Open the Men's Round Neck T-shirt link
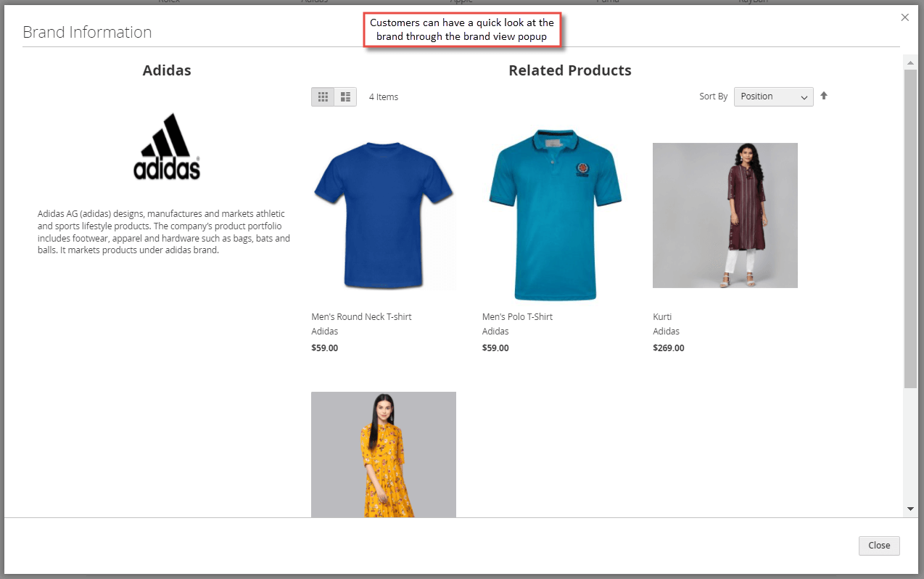Screen dimensions: 924x579 tap(361, 316)
